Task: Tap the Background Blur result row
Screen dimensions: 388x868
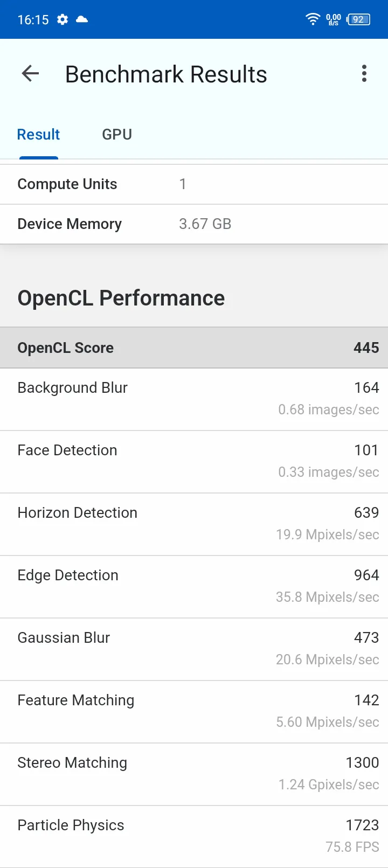Action: [x=194, y=399]
